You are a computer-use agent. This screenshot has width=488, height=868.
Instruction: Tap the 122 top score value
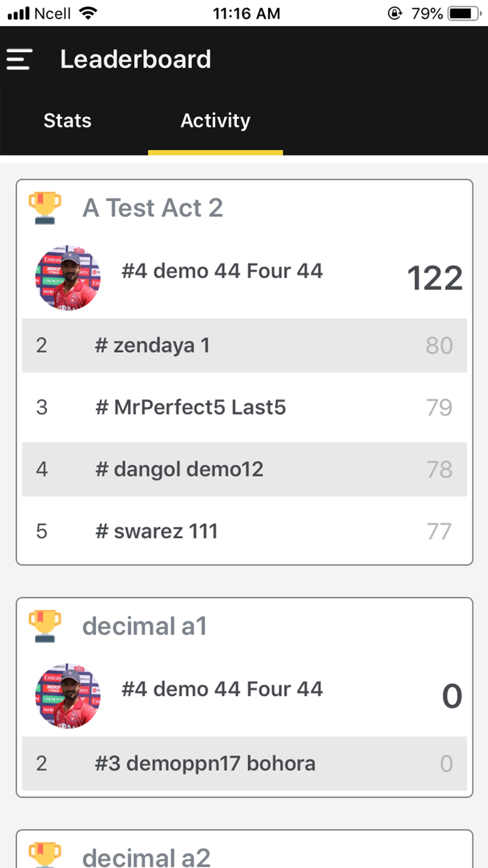435,278
